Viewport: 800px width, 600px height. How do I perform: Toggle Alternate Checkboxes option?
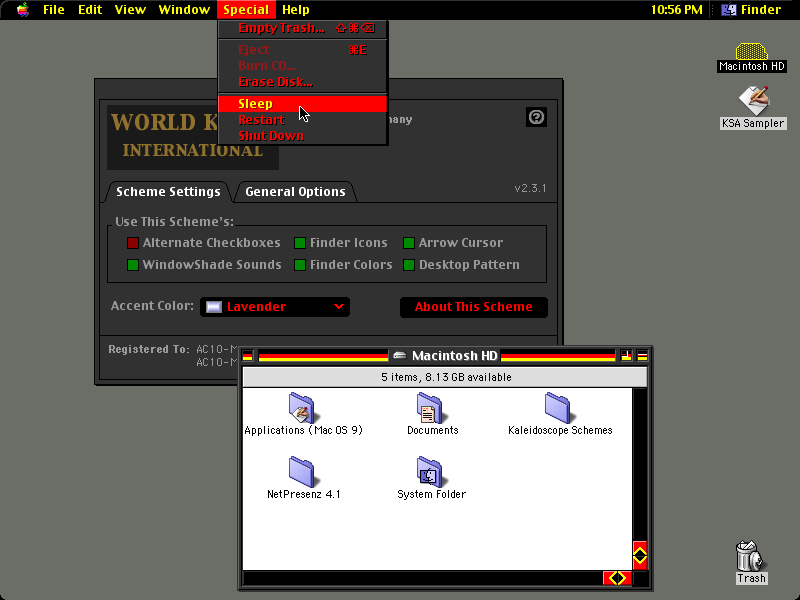click(133, 243)
